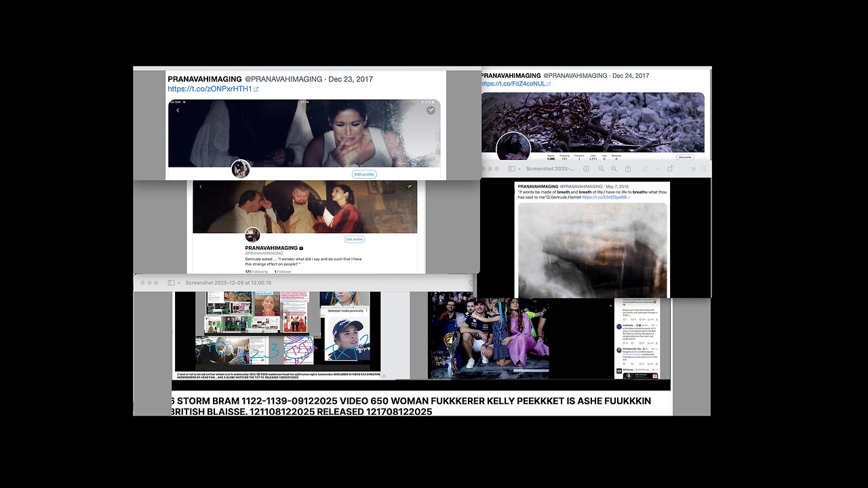Click the round edit icon on the Dec 23 banner
The width and height of the screenshot is (868, 488).
pos(430,110)
